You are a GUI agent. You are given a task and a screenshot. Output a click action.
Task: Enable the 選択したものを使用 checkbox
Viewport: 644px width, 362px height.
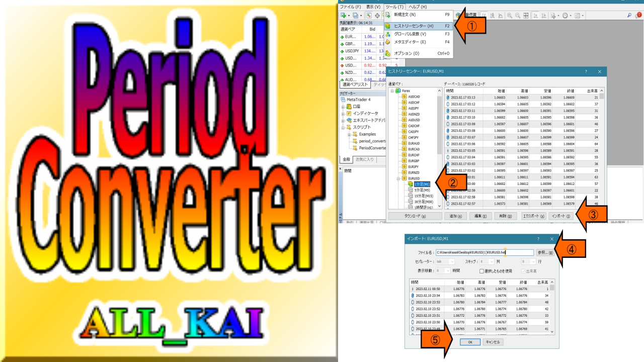tap(481, 271)
